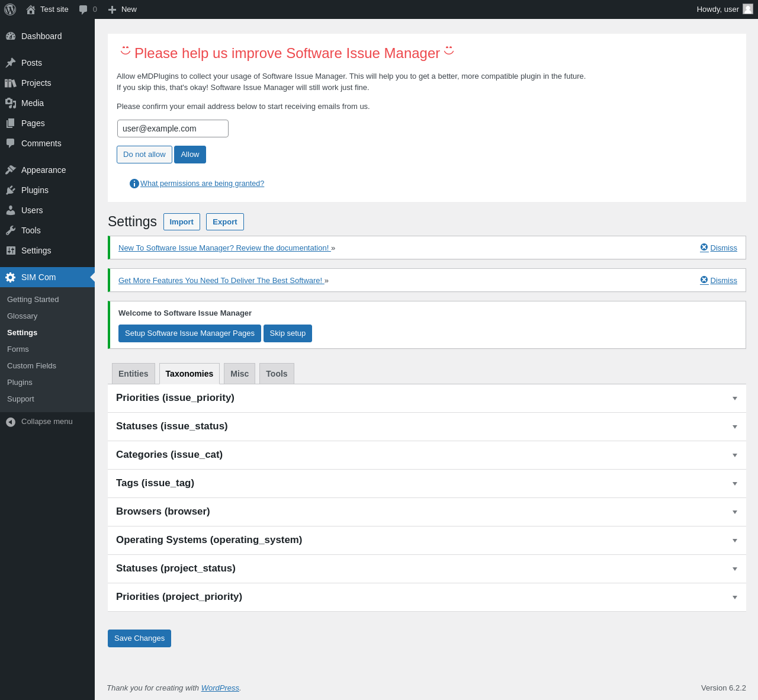Image resolution: width=758 pixels, height=700 pixels.
Task: Click the Import button
Action: (x=182, y=221)
